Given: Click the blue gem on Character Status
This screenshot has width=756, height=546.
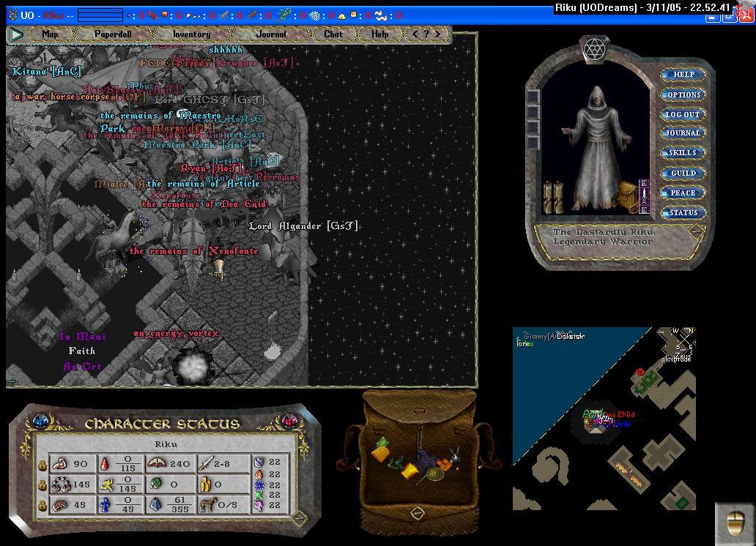Looking at the screenshot, I should [x=42, y=422].
